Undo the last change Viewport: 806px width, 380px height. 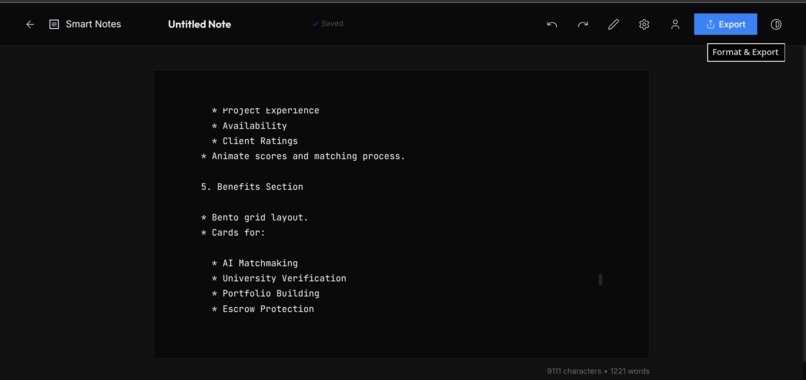tap(552, 24)
